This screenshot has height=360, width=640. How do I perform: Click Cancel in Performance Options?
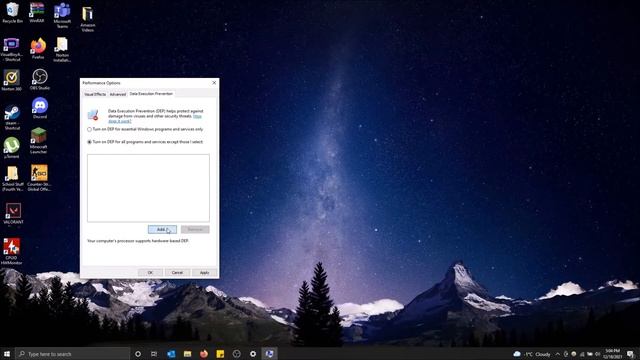(x=177, y=272)
